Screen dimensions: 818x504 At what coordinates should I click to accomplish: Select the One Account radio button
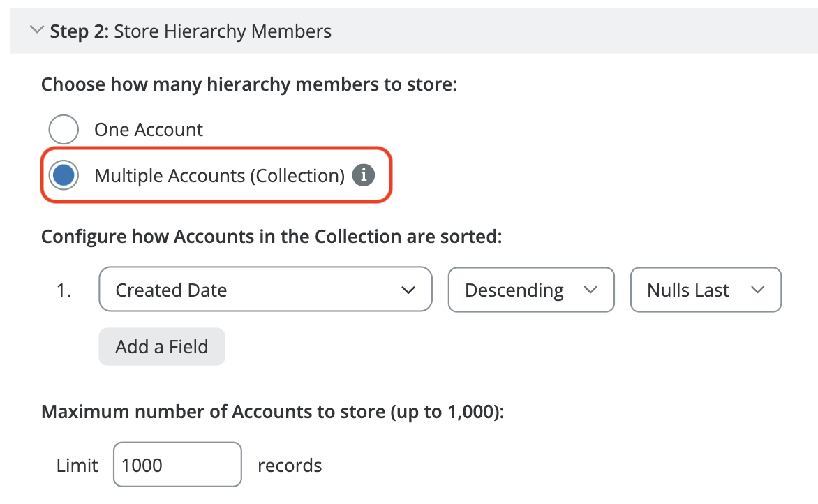(64, 130)
